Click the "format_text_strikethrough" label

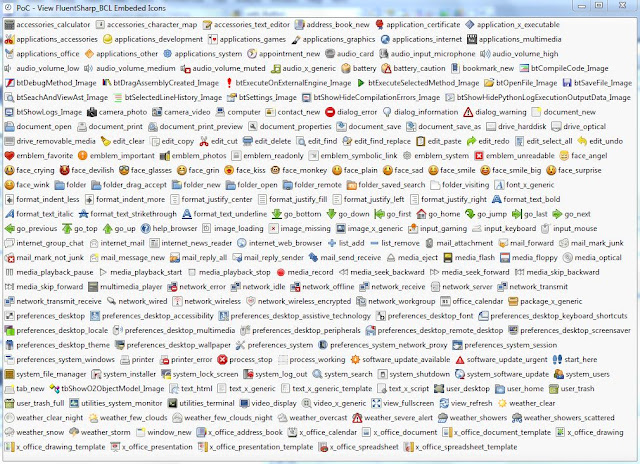click(x=133, y=214)
